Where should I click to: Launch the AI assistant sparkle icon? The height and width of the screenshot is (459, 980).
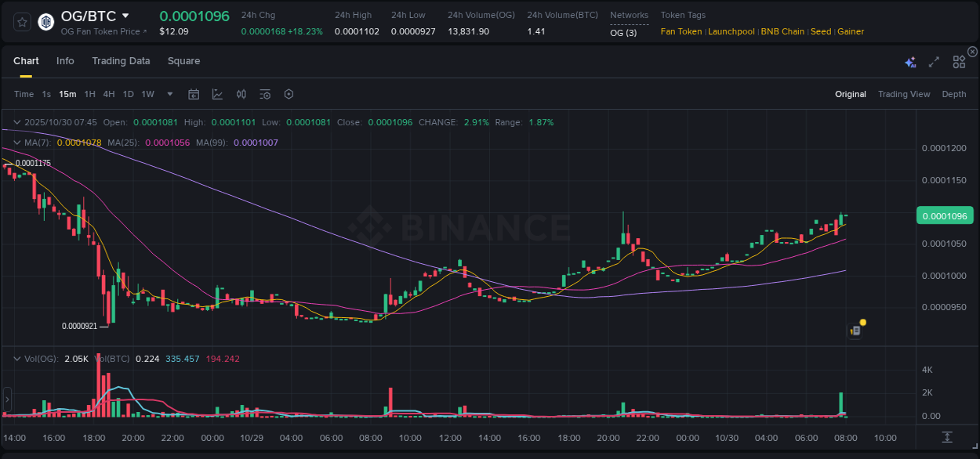coord(910,61)
